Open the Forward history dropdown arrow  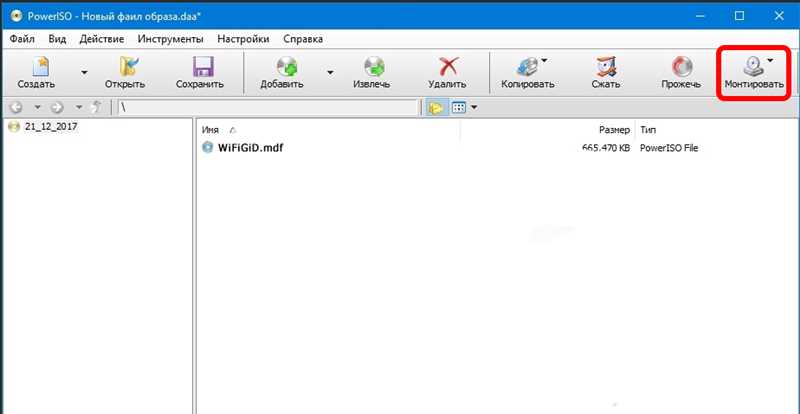tap(79, 108)
